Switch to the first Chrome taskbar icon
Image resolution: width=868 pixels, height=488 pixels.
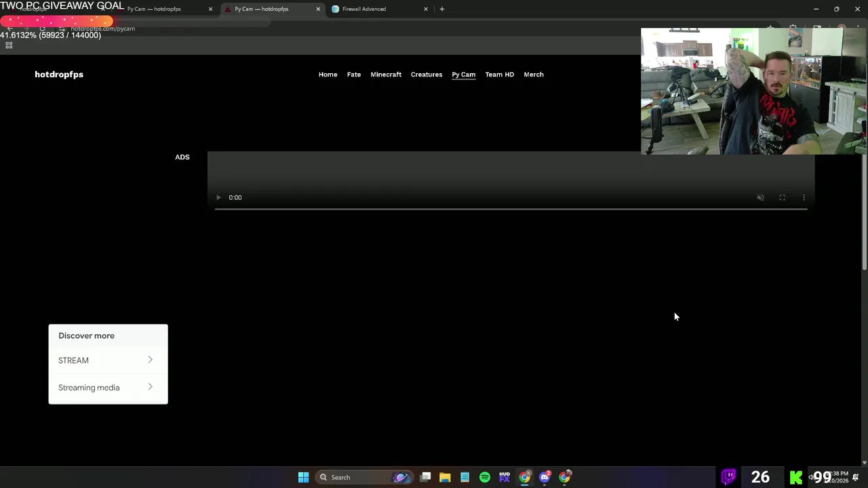[x=525, y=477]
